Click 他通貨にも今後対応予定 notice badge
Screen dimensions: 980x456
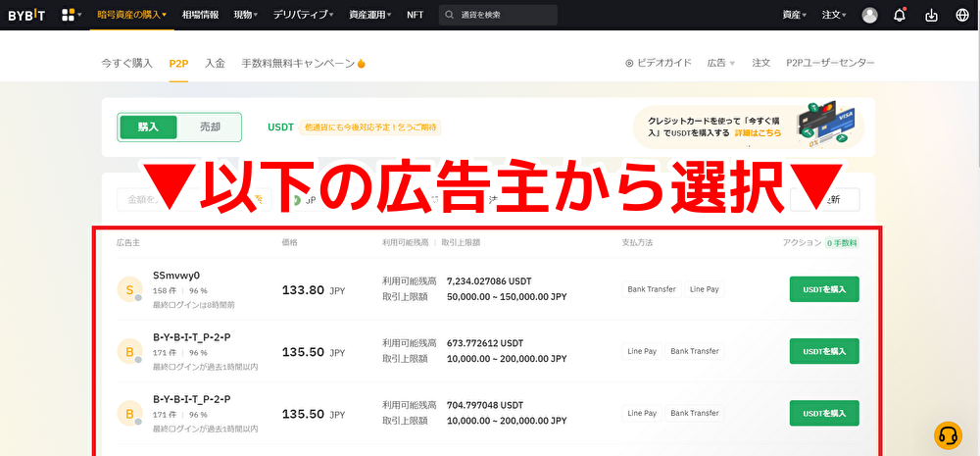pos(370,127)
